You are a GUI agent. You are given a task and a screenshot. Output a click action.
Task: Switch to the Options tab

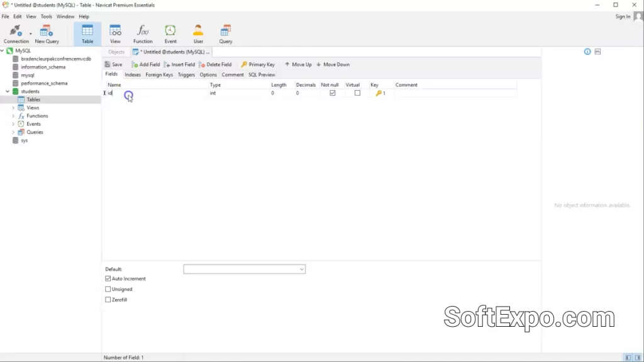pyautogui.click(x=208, y=75)
